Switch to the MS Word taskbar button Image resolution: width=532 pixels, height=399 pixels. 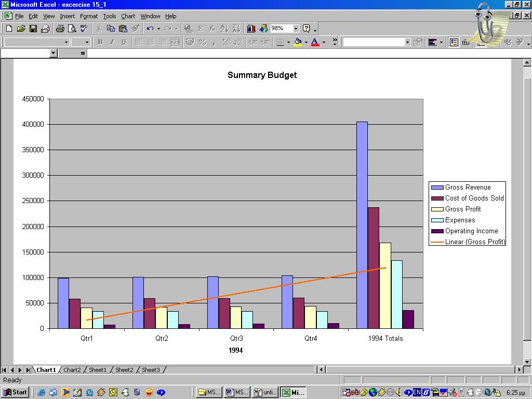[x=237, y=392]
